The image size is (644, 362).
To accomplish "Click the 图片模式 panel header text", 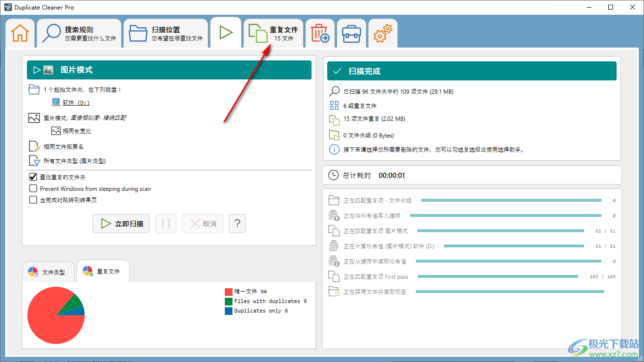I will (77, 70).
